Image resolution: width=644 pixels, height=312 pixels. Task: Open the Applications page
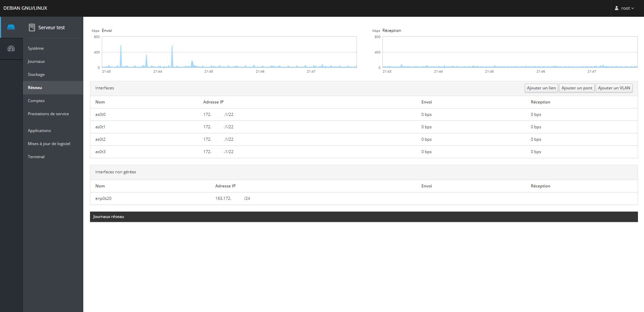[x=39, y=131]
